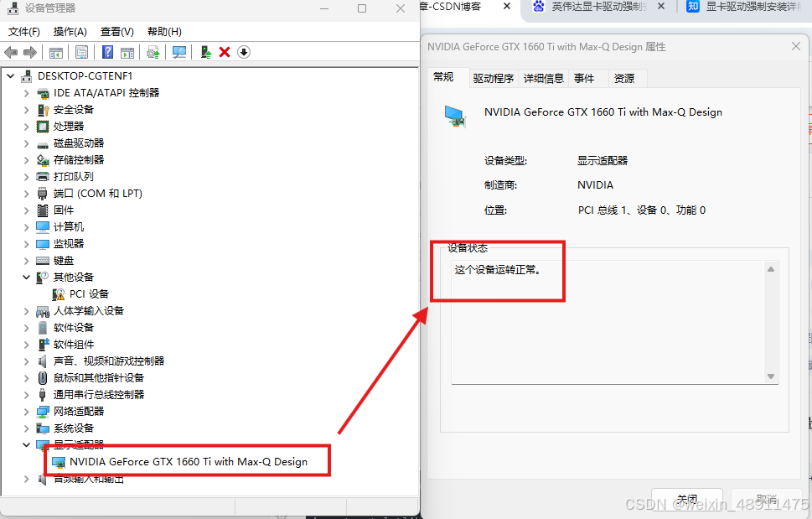Click the mouse and pointing devices icon
The image size is (812, 519).
coord(43,378)
